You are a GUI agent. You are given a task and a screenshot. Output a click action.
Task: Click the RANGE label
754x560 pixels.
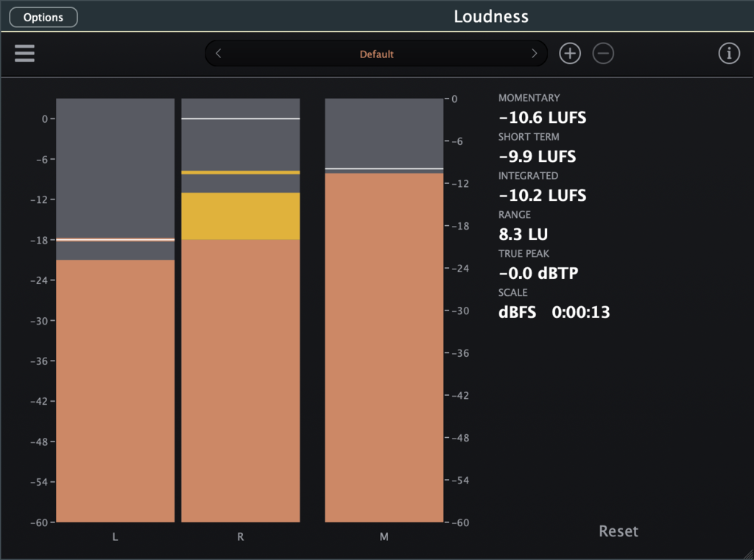click(x=515, y=215)
